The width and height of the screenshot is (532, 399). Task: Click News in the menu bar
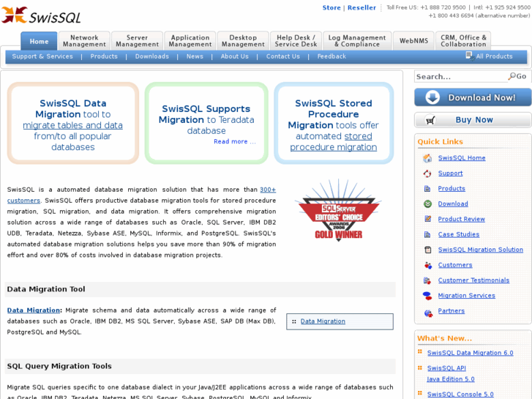click(195, 56)
